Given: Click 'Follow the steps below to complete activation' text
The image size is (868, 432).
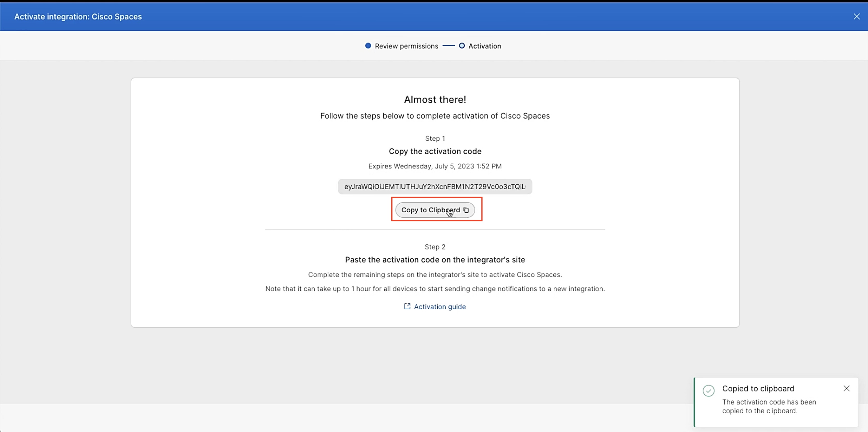Looking at the screenshot, I should [435, 116].
